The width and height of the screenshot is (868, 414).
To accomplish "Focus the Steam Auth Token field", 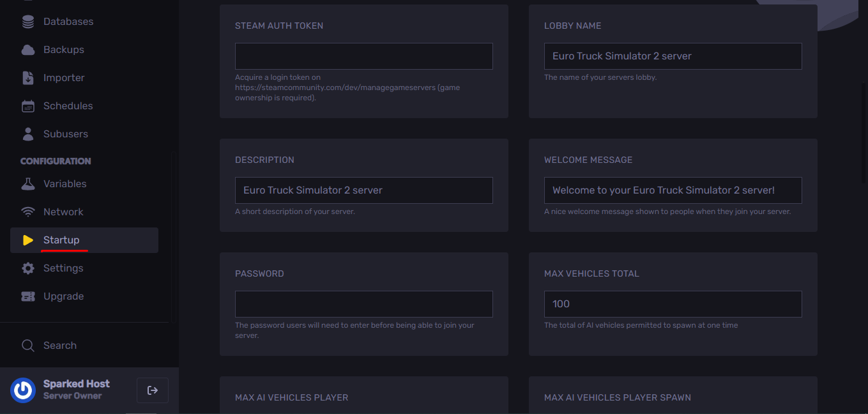I will click(x=364, y=56).
